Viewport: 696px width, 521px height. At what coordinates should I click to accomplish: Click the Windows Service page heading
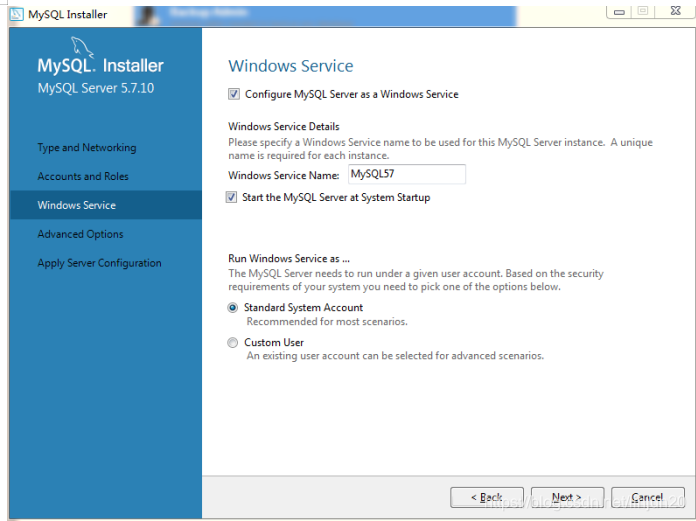pyautogui.click(x=291, y=66)
